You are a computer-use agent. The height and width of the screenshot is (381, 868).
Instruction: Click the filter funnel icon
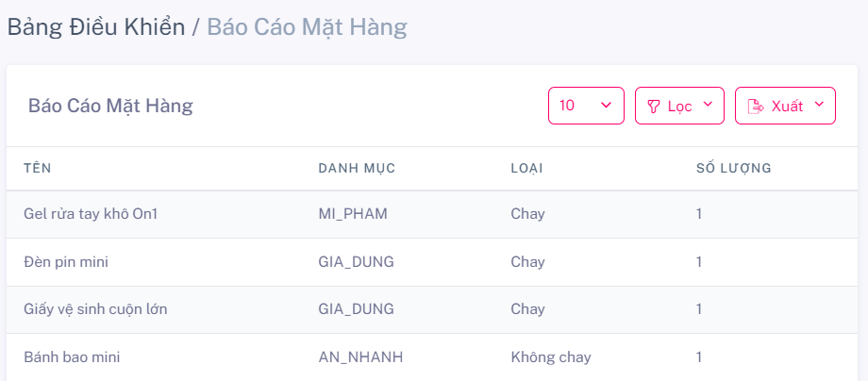[x=654, y=107]
